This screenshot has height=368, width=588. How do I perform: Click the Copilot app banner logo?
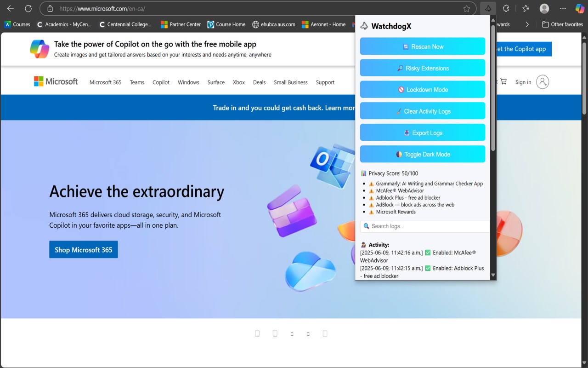click(40, 49)
